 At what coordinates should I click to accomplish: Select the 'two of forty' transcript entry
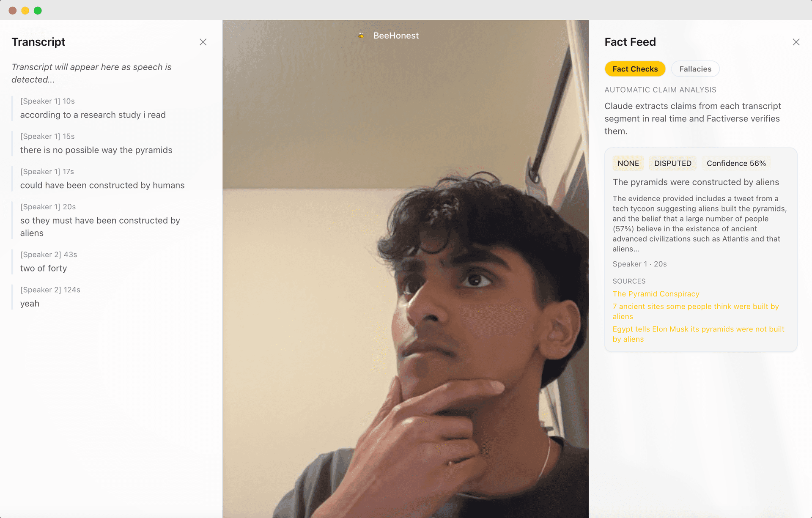(44, 268)
